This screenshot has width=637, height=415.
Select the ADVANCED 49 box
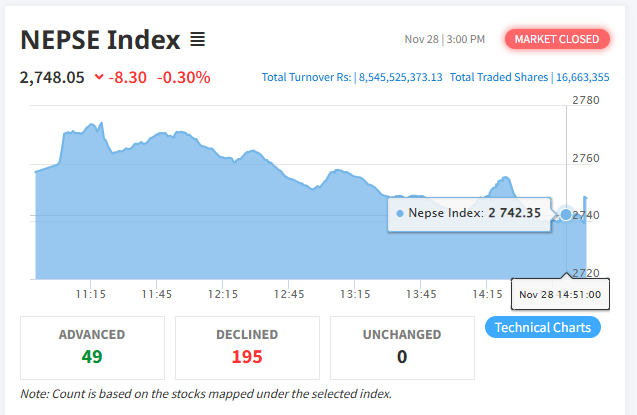92,348
